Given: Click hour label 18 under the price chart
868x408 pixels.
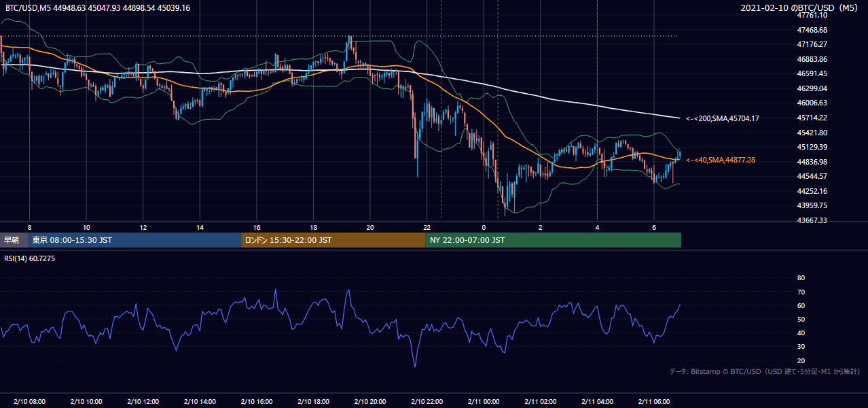Looking at the screenshot, I should [313, 227].
